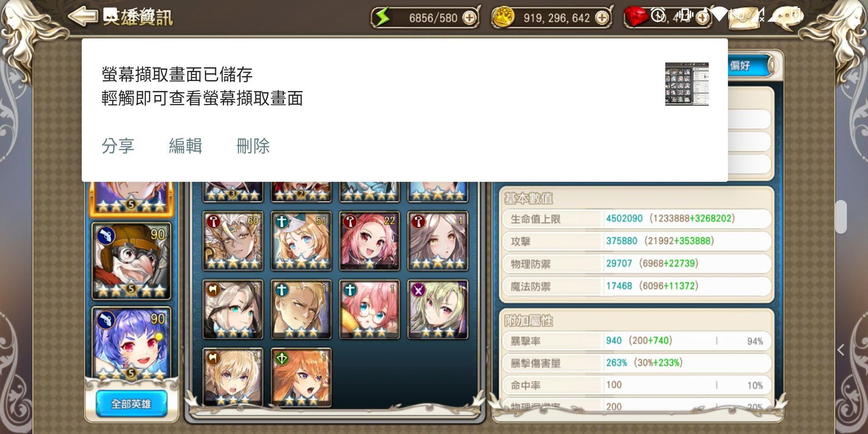Screen dimensions: 868x434
Task: Pick the orange-haired hero with green badge
Action: [x=301, y=377]
